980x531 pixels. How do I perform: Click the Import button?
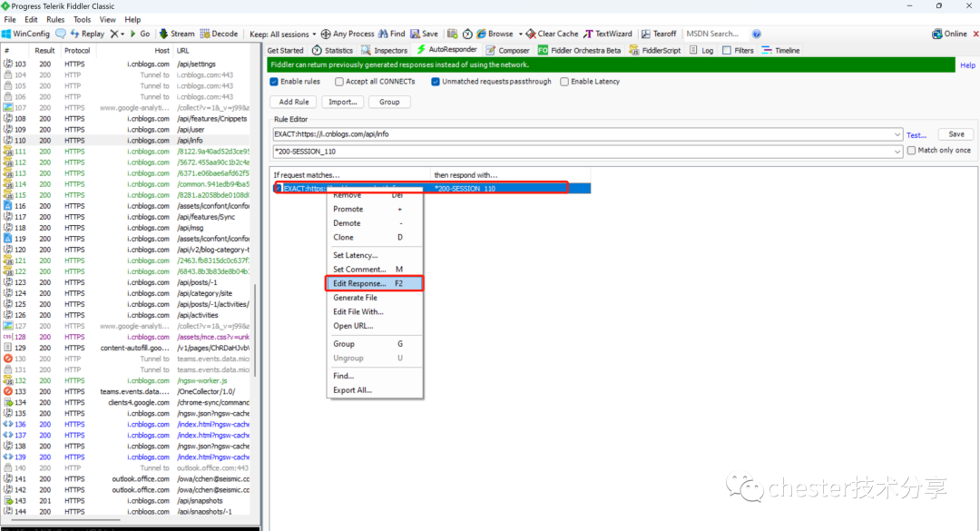pyautogui.click(x=342, y=102)
